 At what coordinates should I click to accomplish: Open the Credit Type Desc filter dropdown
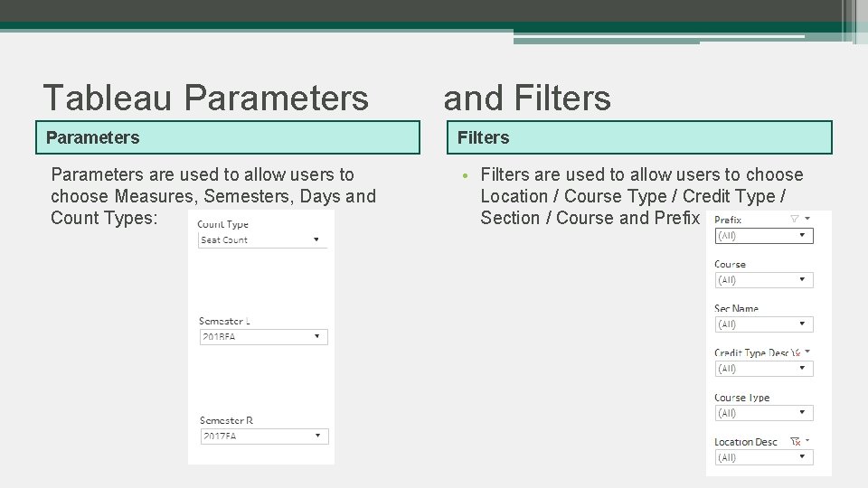764,369
